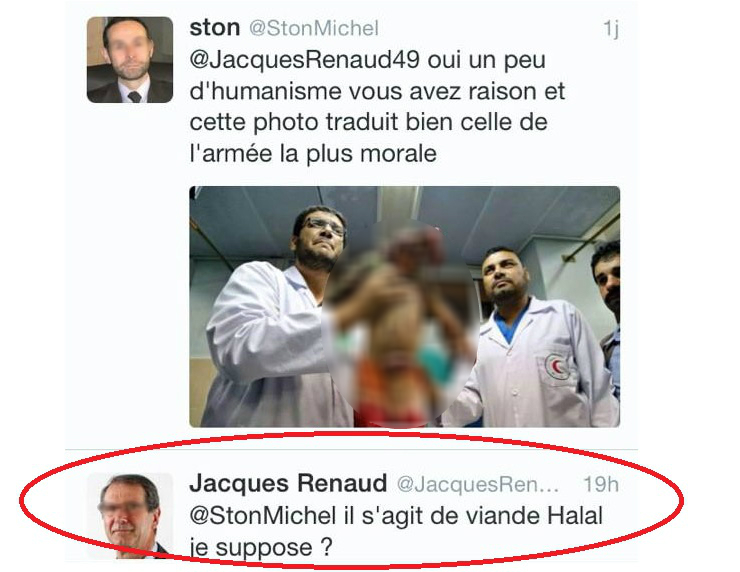Screen dimensions: 740x572
Task: Open Jacques Renaud's profile picture avatar
Action: coord(130,516)
